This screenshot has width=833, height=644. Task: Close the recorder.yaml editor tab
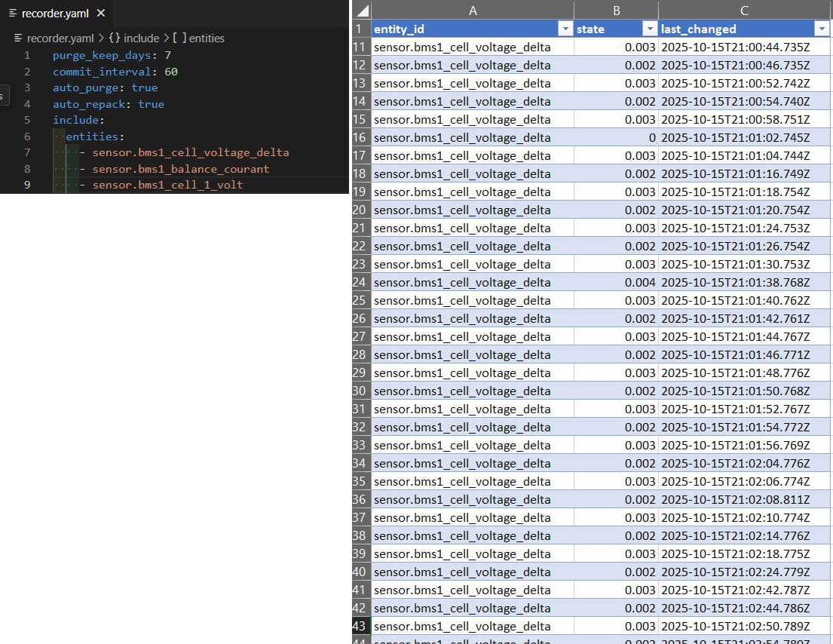click(x=101, y=13)
